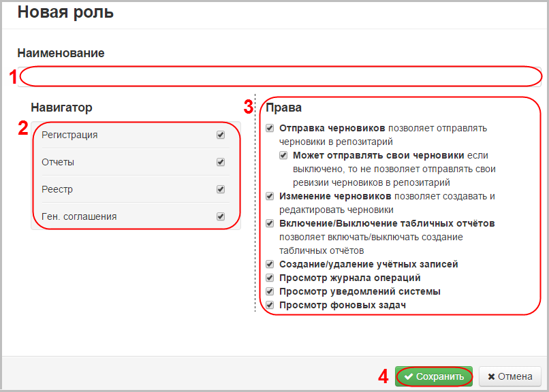549x392 pixels.
Task: Select the Регистрация navigator row label
Action: tap(69, 135)
